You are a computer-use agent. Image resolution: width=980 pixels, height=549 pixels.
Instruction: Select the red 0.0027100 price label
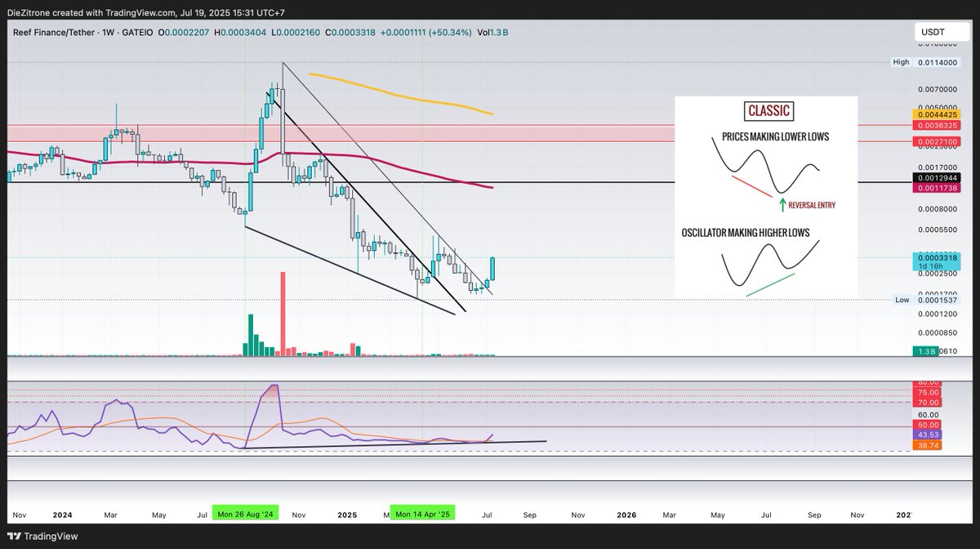click(937, 141)
